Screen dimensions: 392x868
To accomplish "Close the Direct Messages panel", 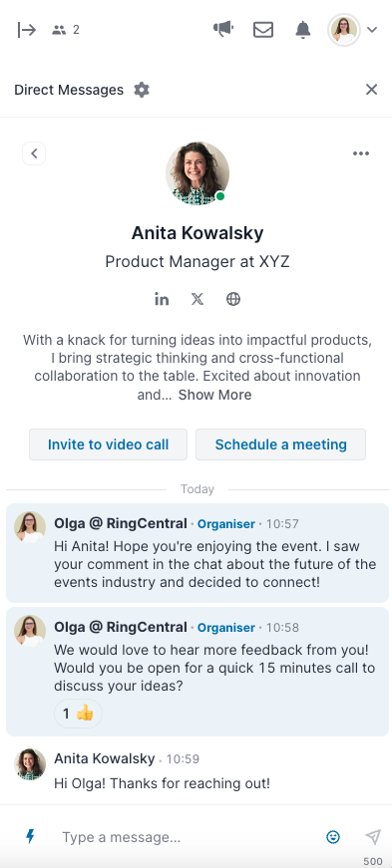I will click(x=371, y=89).
